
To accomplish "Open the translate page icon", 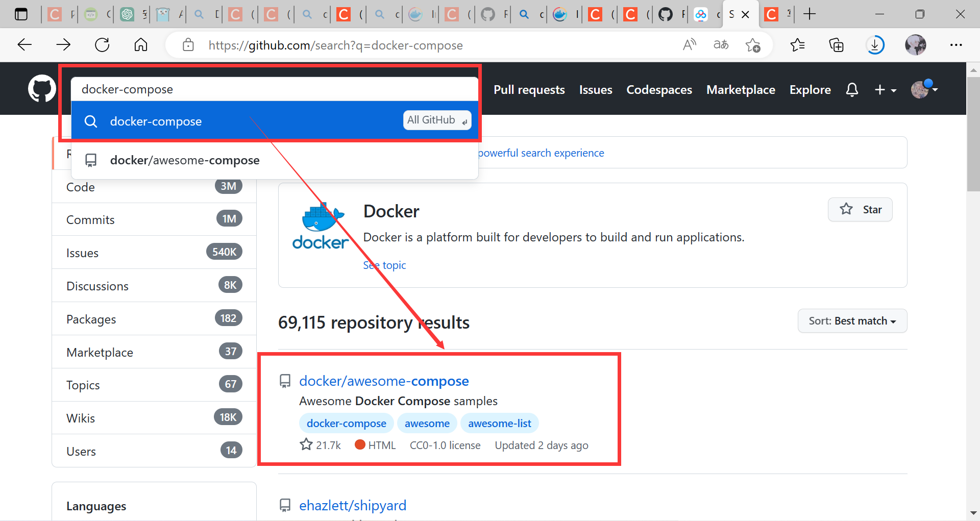I will tap(721, 45).
